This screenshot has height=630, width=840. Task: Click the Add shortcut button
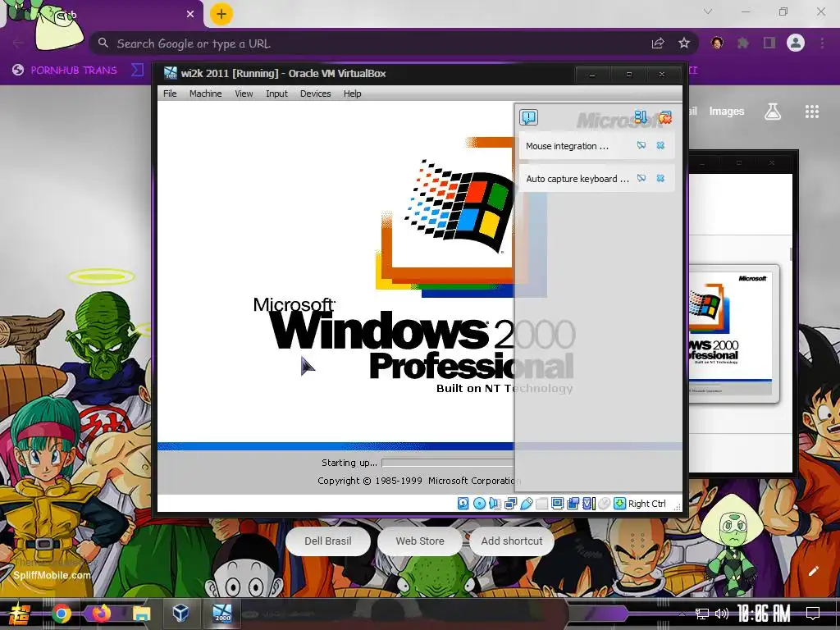tap(512, 541)
